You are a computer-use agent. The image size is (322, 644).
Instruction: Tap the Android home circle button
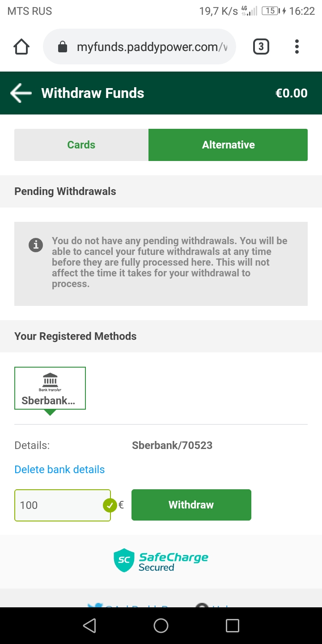pyautogui.click(x=161, y=626)
